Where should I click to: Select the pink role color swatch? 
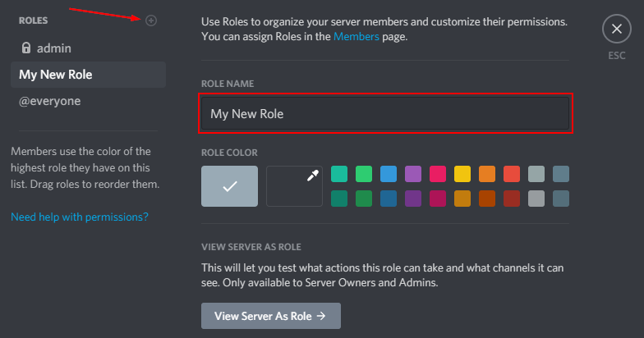438,174
